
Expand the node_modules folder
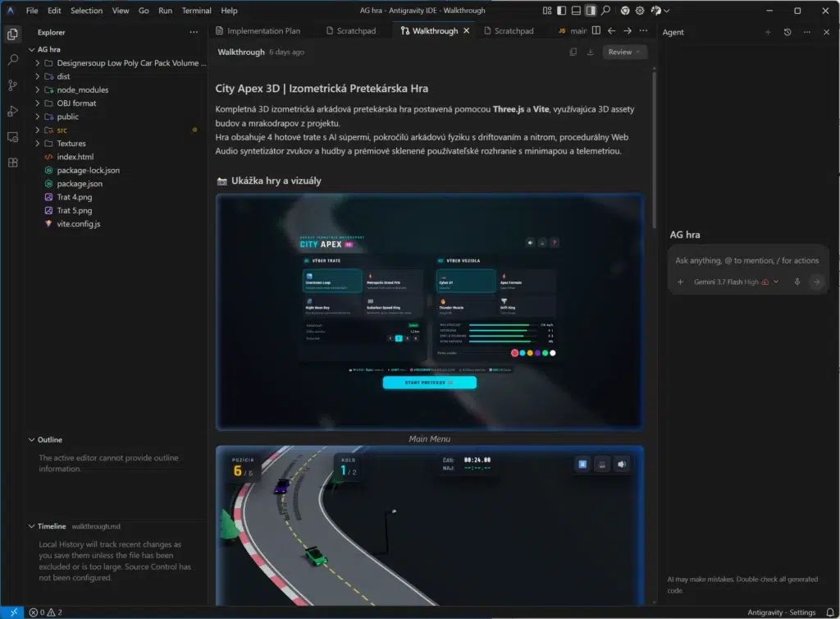coord(38,89)
